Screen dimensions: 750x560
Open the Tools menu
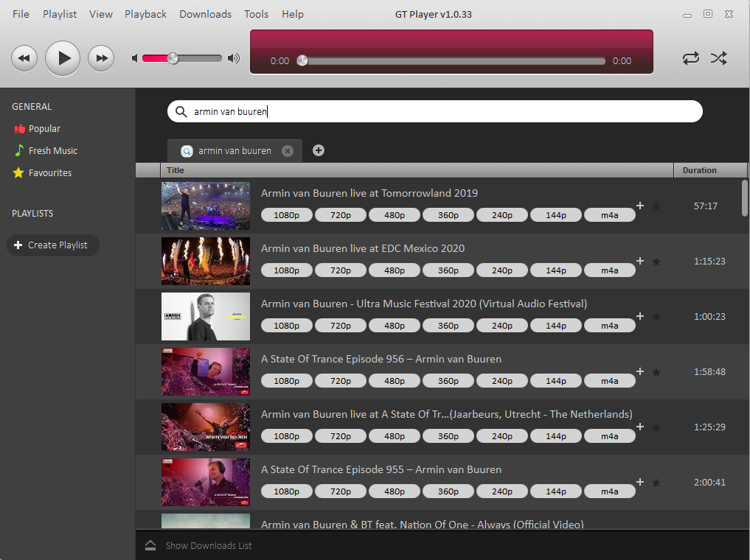pos(256,14)
